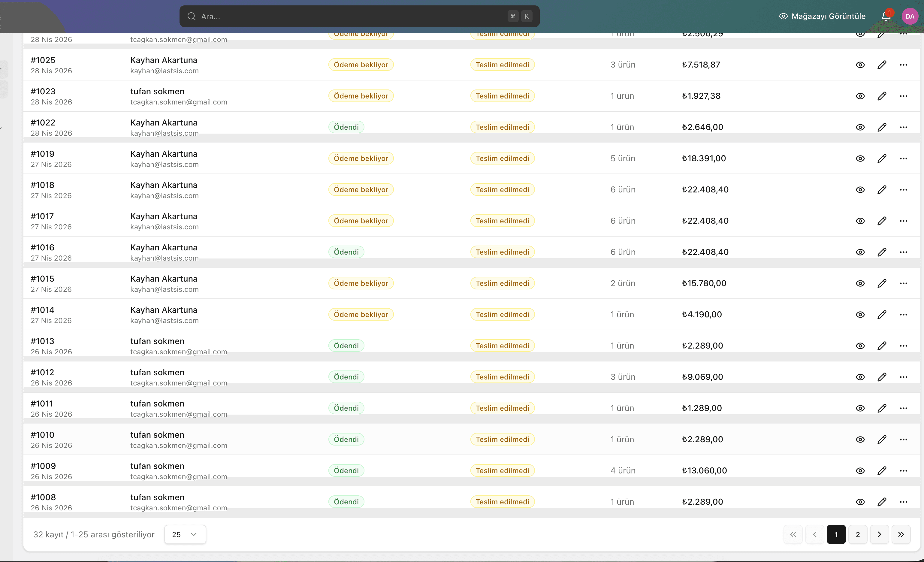The height and width of the screenshot is (562, 924).
Task: Open order number #1018
Action: click(x=42, y=185)
